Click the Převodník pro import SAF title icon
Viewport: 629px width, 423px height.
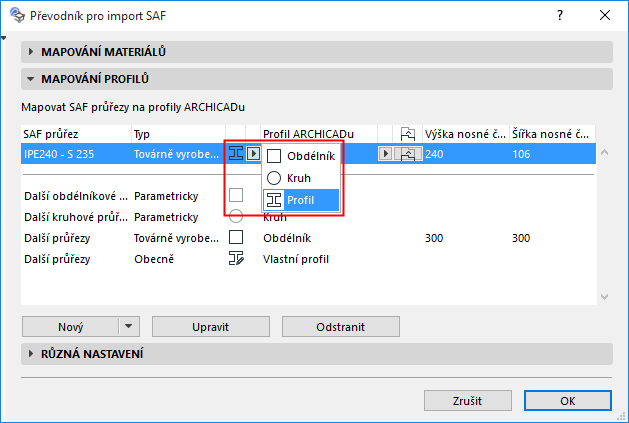[x=17, y=15]
